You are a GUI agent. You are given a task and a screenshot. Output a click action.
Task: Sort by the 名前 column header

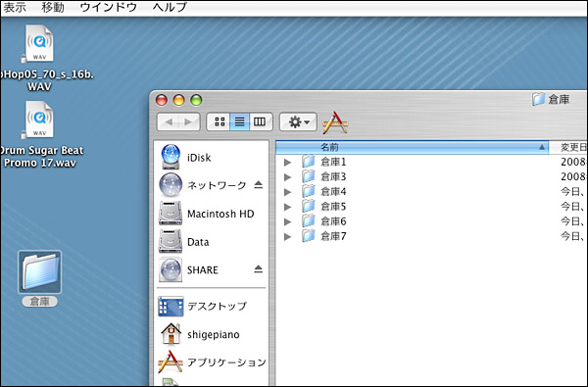click(x=412, y=147)
